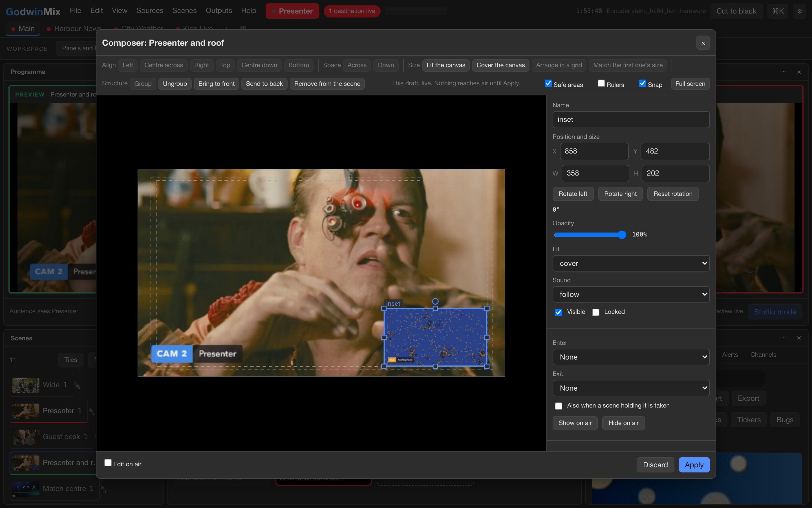This screenshot has width=812, height=508.
Task: Click the Apply button
Action: [x=694, y=465]
